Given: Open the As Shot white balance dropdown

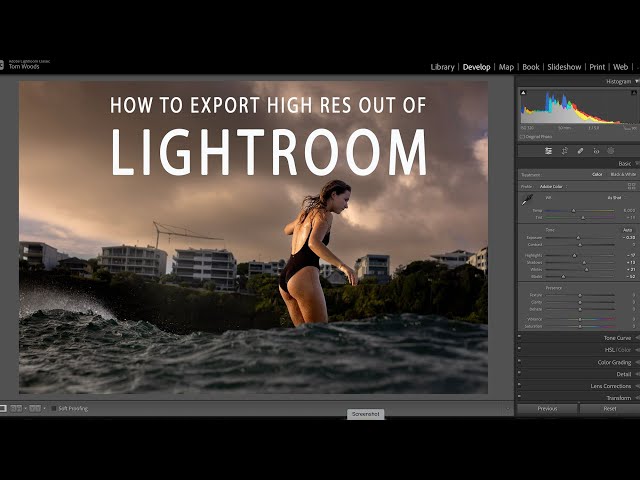Looking at the screenshot, I should pos(615,198).
